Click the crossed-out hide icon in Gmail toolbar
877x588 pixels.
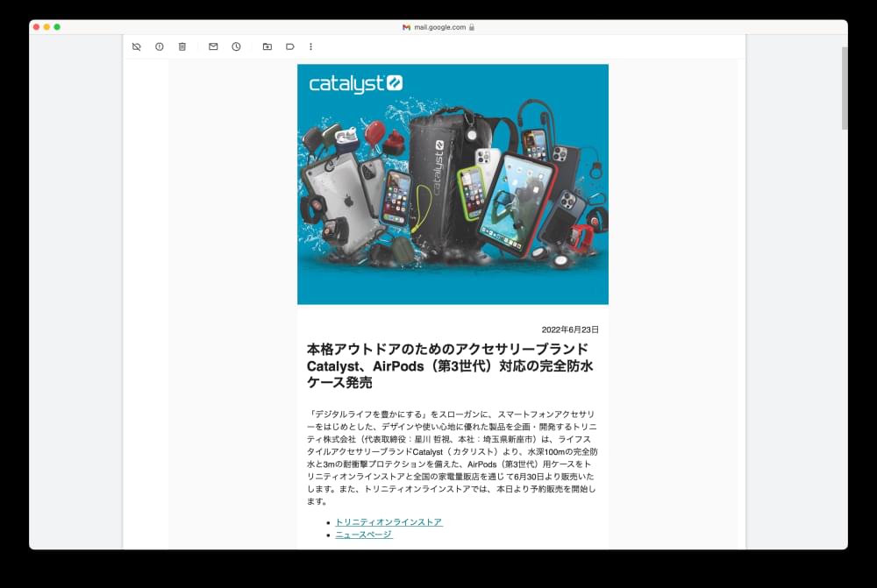137,47
